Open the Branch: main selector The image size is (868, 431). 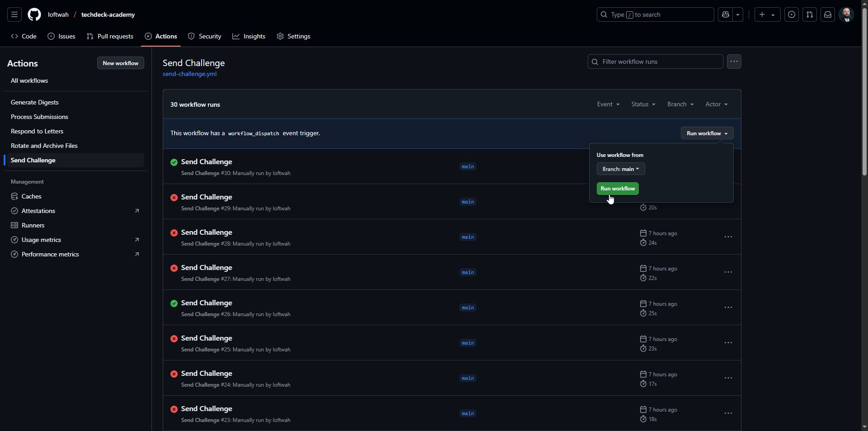(621, 169)
